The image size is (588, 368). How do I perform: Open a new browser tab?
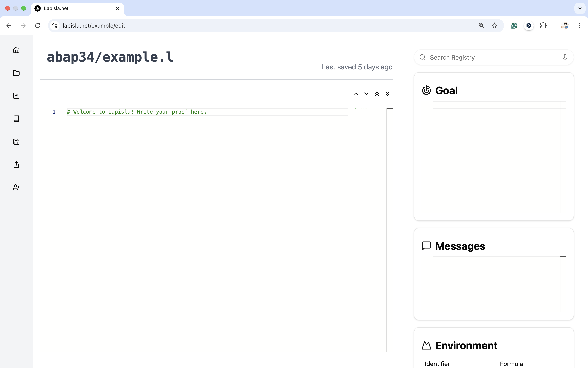coord(132,8)
